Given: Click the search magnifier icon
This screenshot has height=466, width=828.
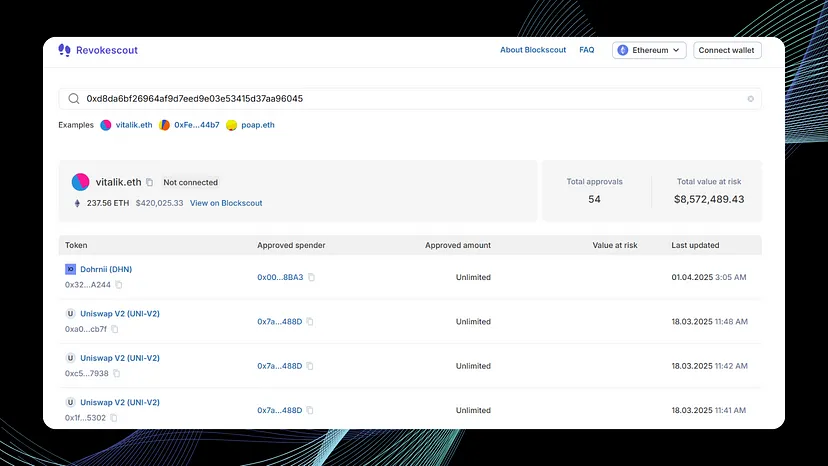Looking at the screenshot, I should coord(74,99).
